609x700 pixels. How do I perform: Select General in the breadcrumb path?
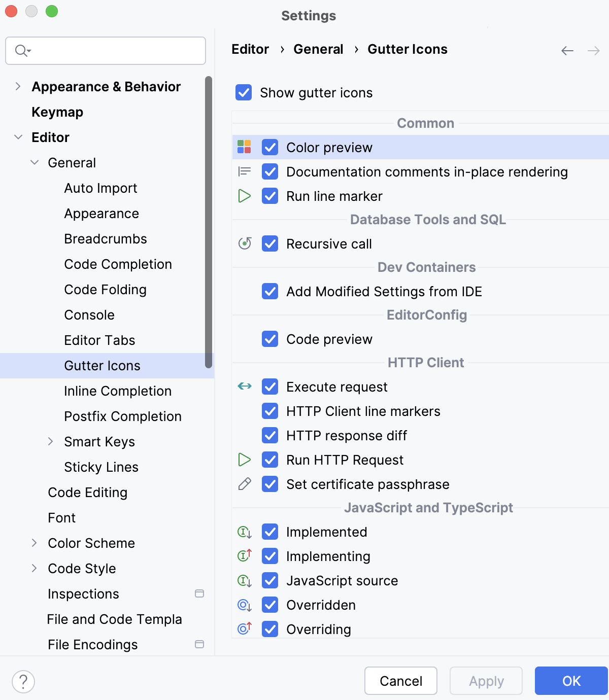click(318, 49)
